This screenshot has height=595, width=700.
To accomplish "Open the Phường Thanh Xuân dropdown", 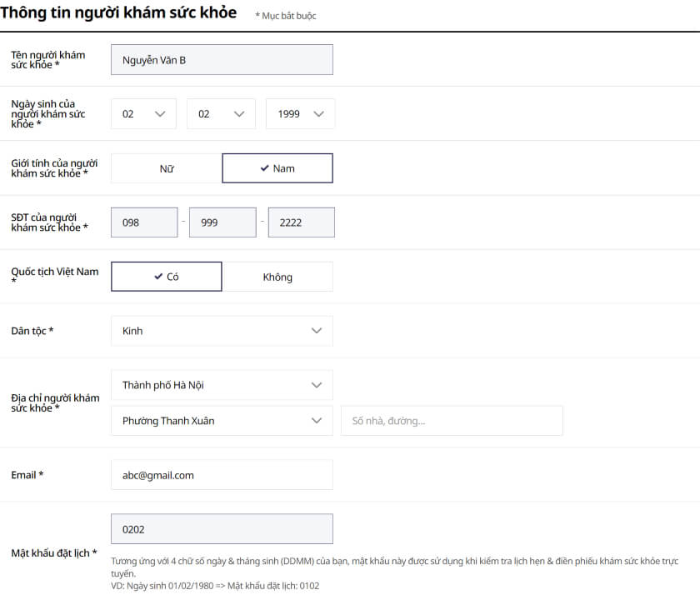I will [x=222, y=421].
